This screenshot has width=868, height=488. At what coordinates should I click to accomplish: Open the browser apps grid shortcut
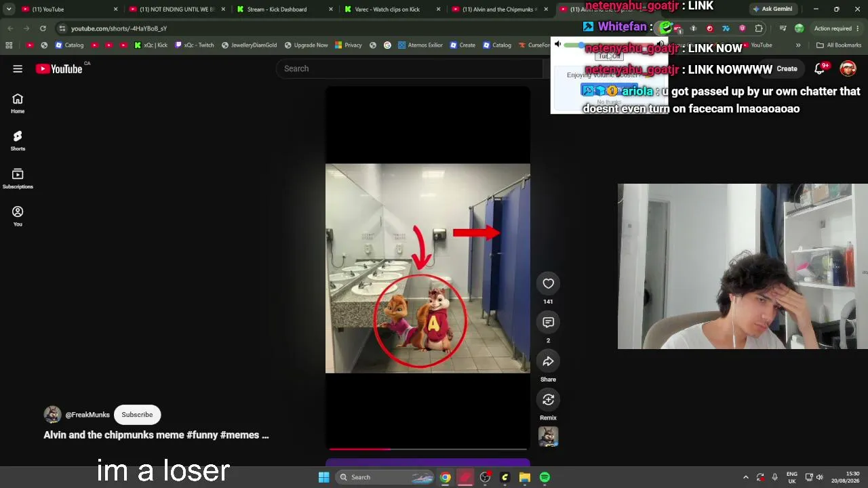click(x=9, y=45)
